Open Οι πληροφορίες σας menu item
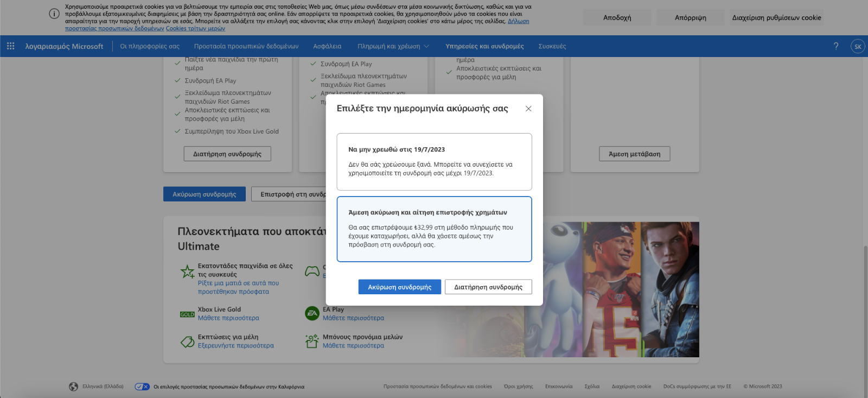This screenshot has width=868, height=398. [x=150, y=46]
